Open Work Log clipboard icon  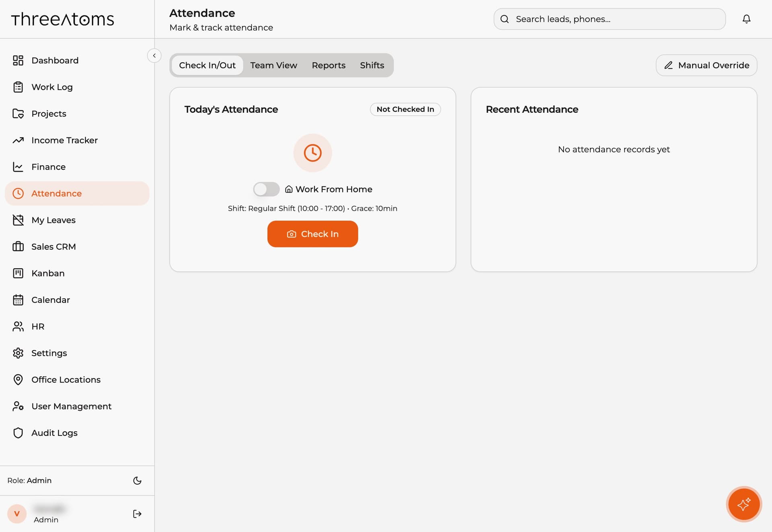point(18,87)
